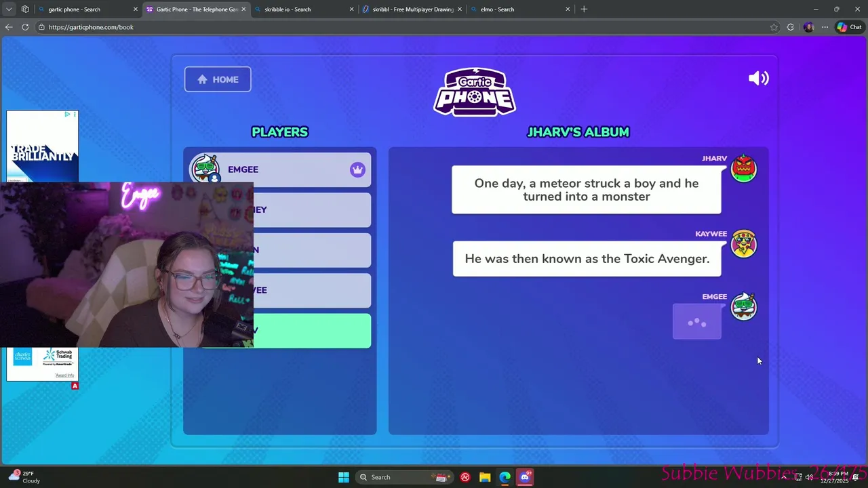Open File Explorer from the taskbar

click(x=485, y=477)
